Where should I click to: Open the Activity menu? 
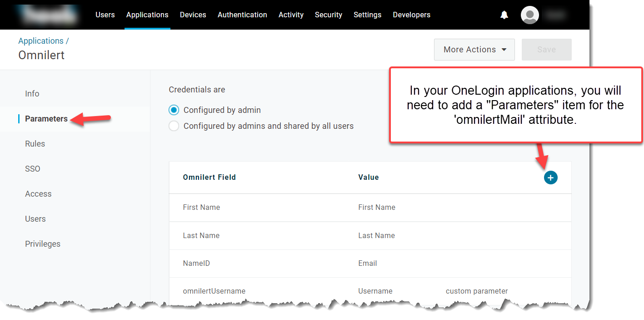[x=291, y=15]
